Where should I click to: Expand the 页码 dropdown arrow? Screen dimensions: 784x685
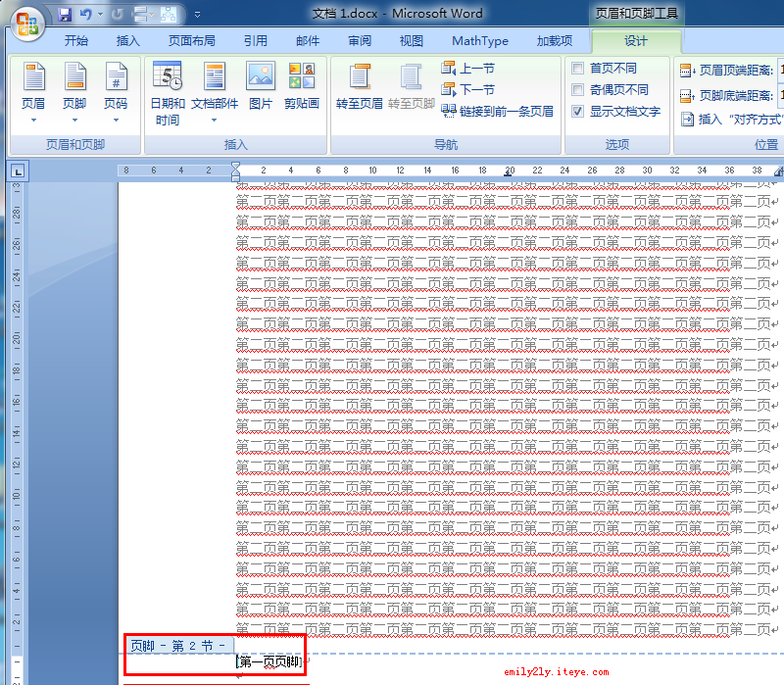tap(116, 120)
